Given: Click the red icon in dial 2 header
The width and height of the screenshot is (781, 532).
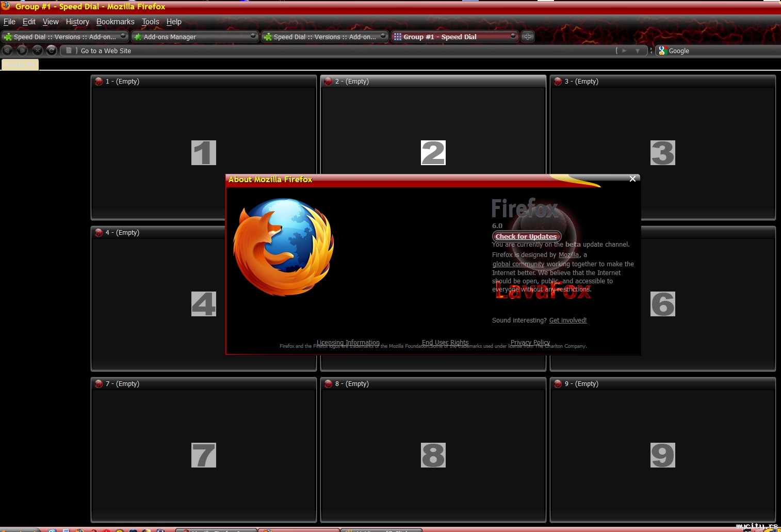Looking at the screenshot, I should [x=328, y=82].
